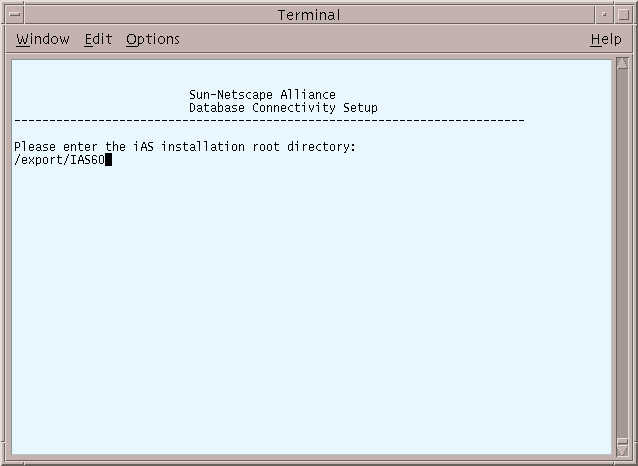The width and height of the screenshot is (638, 466).
Task: Click the '/export/IAS60' path text
Action: pos(59,160)
